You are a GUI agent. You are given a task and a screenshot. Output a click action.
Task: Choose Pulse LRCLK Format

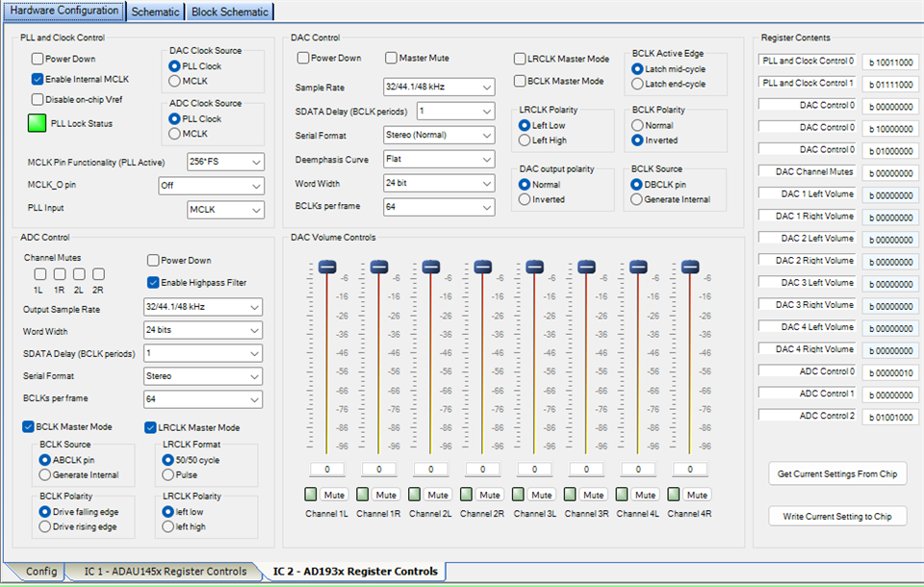167,474
